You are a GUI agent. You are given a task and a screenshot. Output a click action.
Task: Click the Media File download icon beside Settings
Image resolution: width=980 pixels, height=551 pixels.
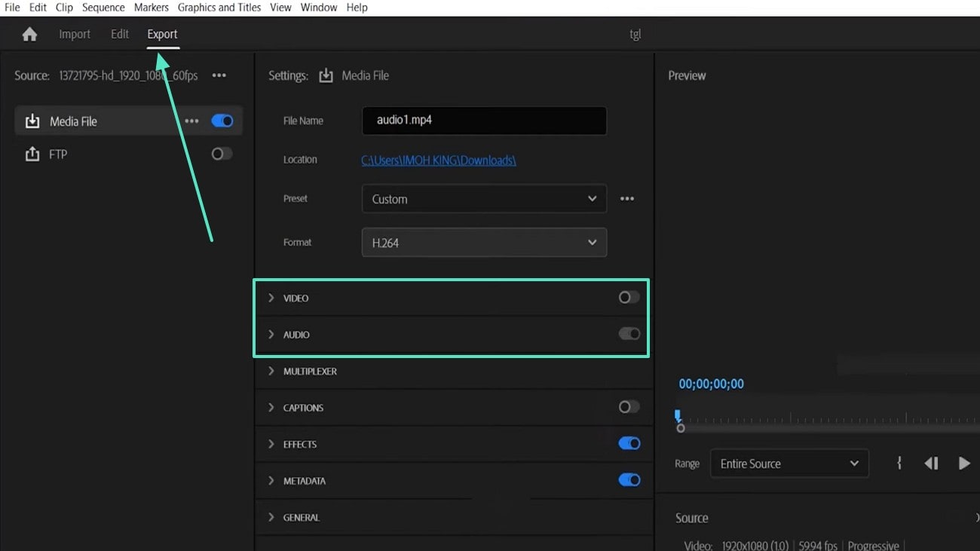[x=326, y=75]
